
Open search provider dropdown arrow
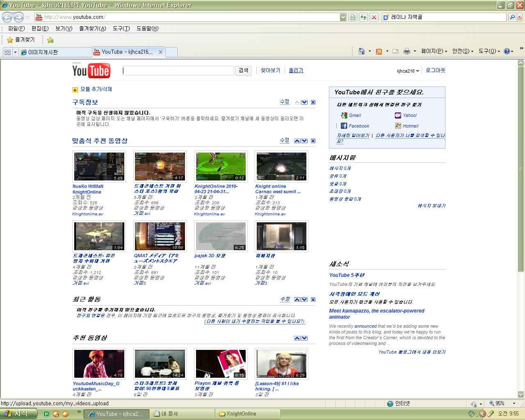click(x=520, y=17)
